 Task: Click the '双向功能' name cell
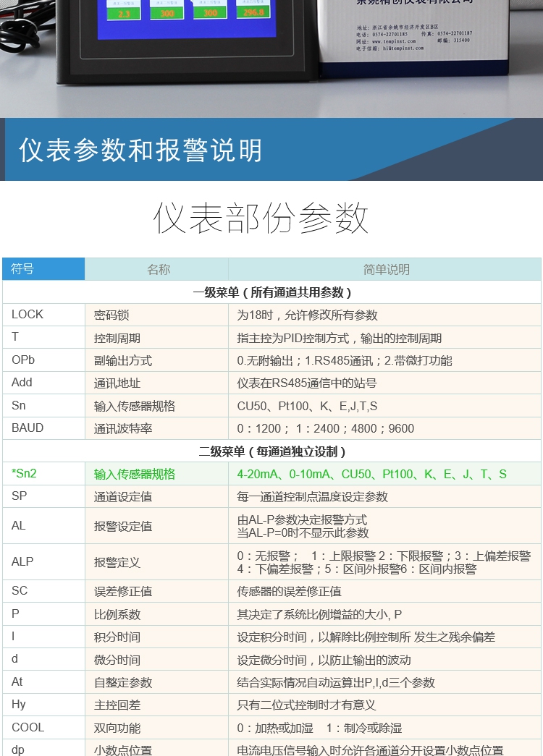[156, 728]
